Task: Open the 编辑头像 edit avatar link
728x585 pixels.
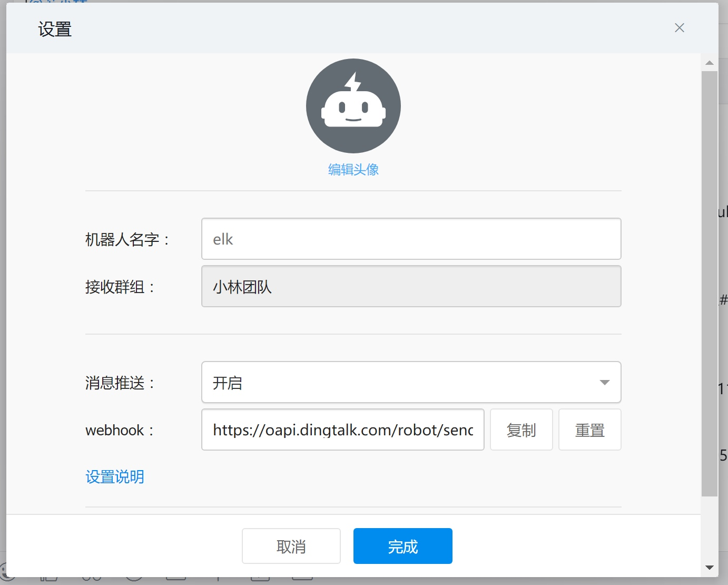Action: click(x=353, y=170)
